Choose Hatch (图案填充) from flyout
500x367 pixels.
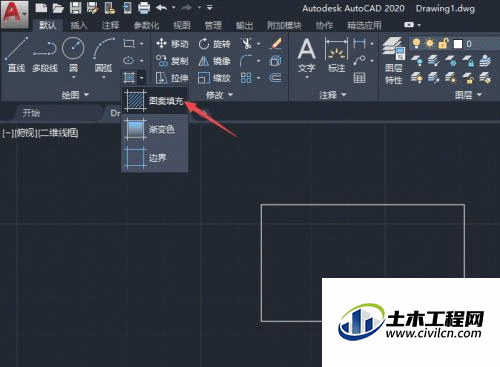click(x=154, y=100)
